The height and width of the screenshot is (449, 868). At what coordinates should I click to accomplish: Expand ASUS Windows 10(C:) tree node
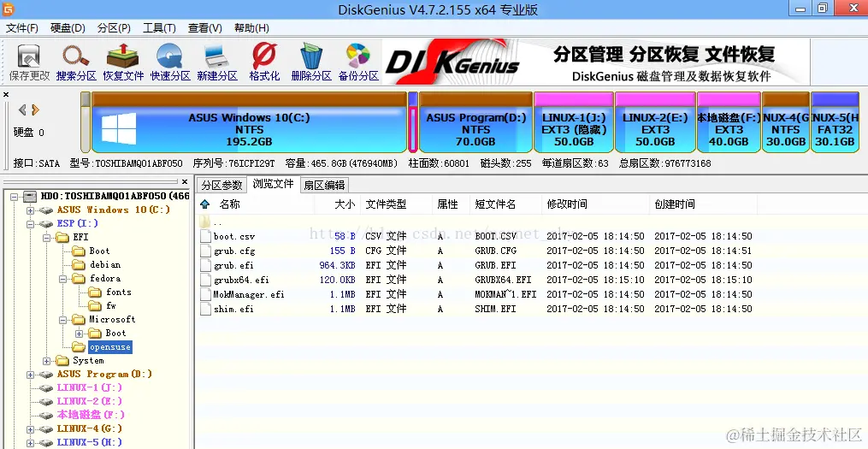(31, 210)
